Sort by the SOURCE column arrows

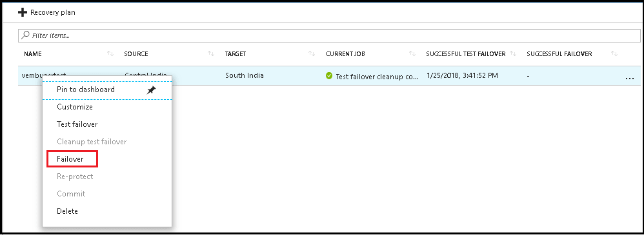point(211,53)
